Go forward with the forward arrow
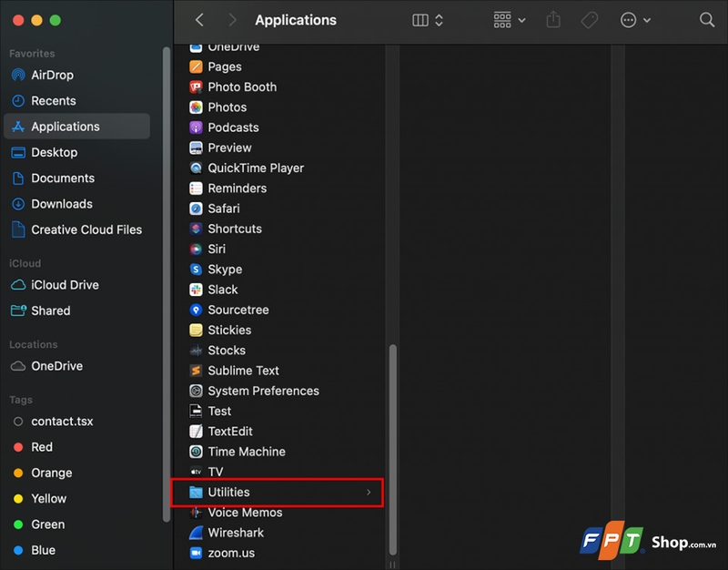 coord(232,20)
